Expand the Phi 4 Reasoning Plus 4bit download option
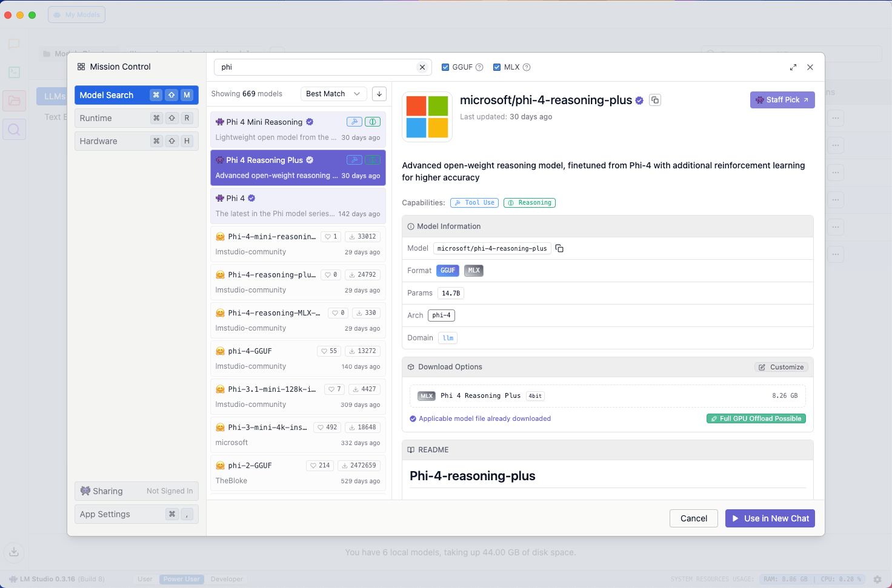The height and width of the screenshot is (588, 892). tap(607, 396)
